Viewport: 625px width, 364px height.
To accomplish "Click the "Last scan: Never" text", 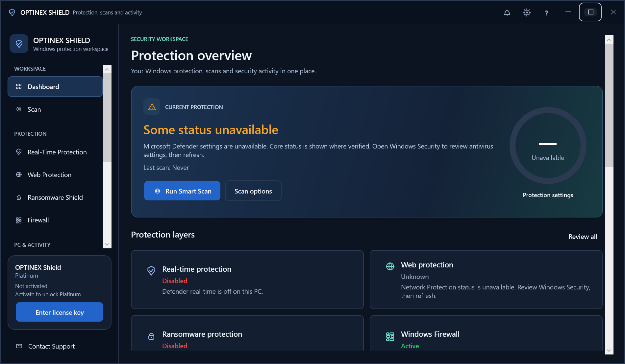I will coord(166,168).
